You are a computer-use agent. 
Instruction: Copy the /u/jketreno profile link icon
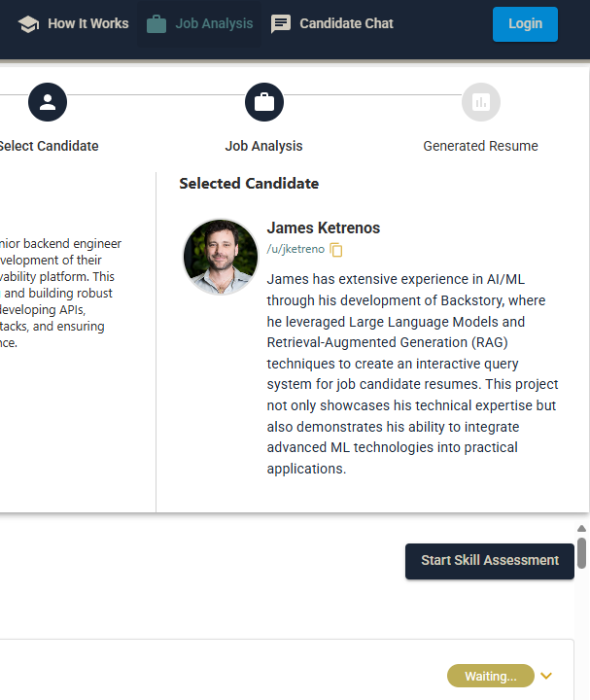336,250
